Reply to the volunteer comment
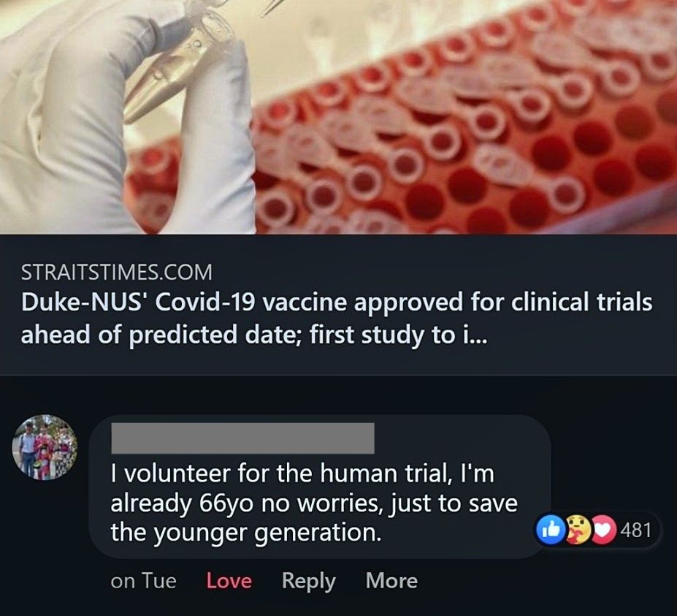 pos(308,581)
